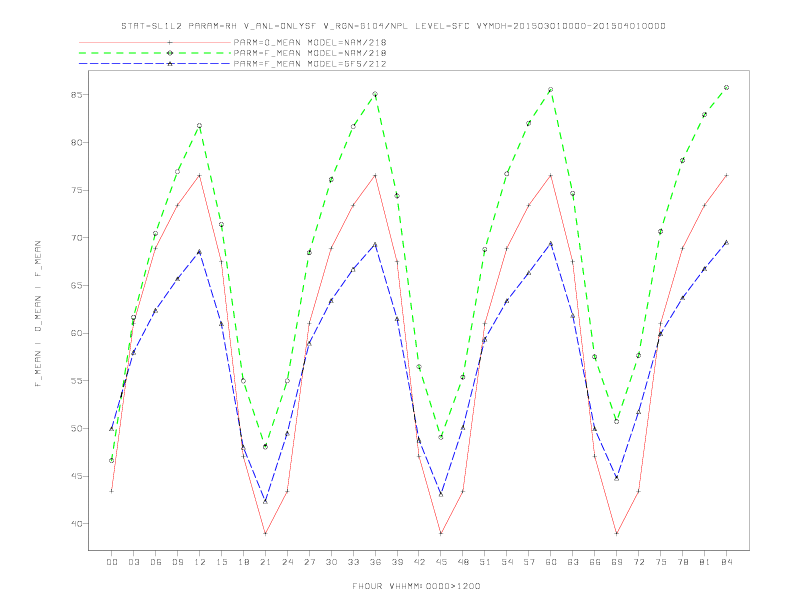The width and height of the screenshot is (792, 612).
Task: Click y-axis tick value 40
Action: coord(77,524)
